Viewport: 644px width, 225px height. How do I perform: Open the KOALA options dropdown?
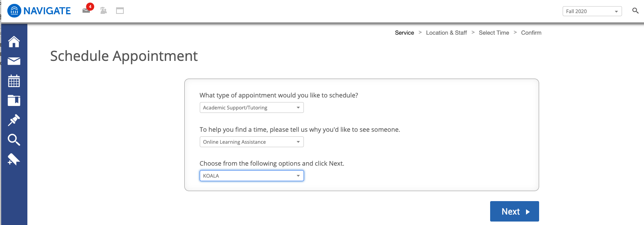pyautogui.click(x=251, y=176)
